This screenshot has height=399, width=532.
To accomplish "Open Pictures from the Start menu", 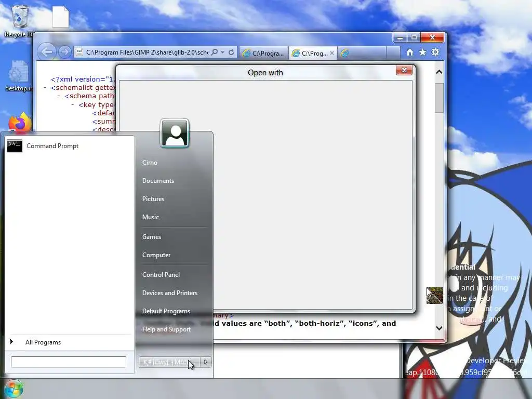I will [x=153, y=199].
